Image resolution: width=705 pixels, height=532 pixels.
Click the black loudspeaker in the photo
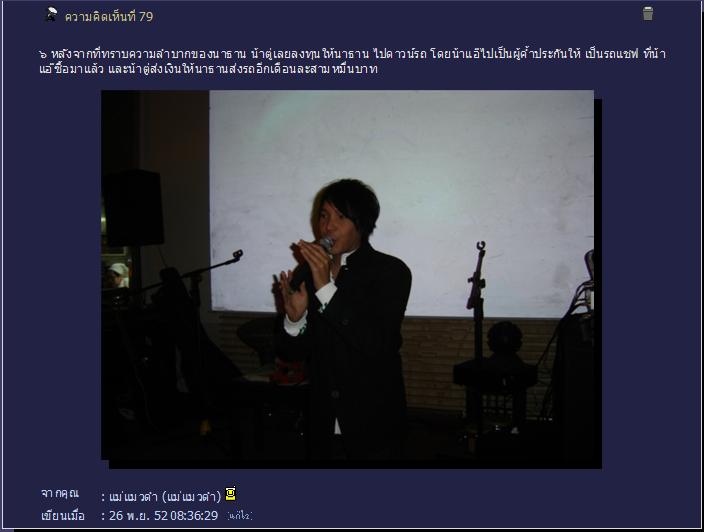tap(133, 208)
